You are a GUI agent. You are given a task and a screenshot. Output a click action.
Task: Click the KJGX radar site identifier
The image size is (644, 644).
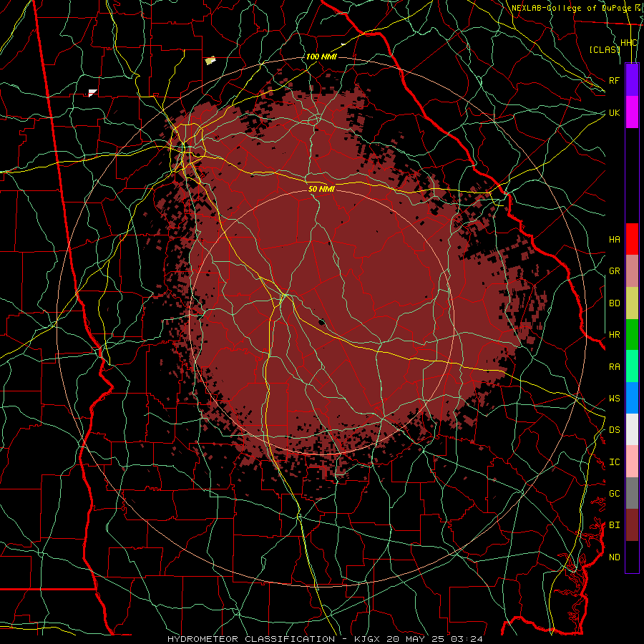click(x=368, y=639)
